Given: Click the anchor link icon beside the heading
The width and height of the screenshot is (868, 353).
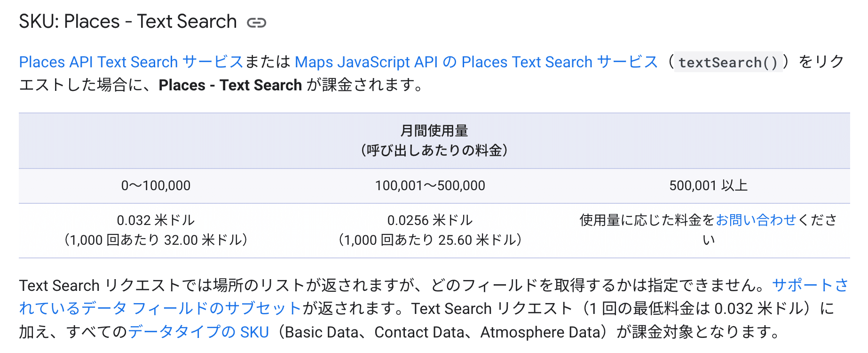Looking at the screenshot, I should tap(257, 23).
